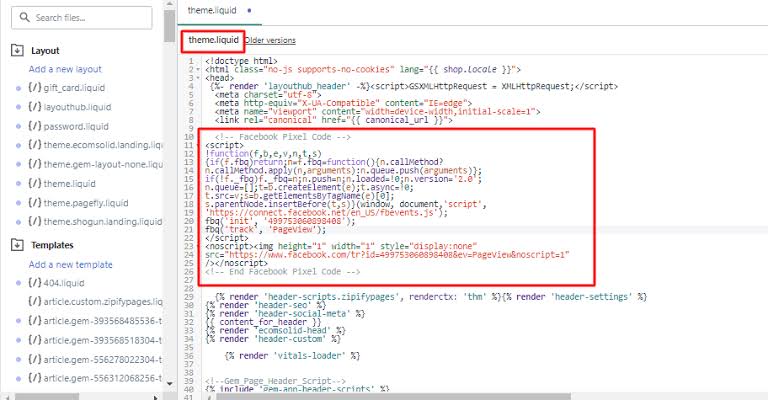Click the sidebar vertical scrollbar thumb

pos(169,26)
